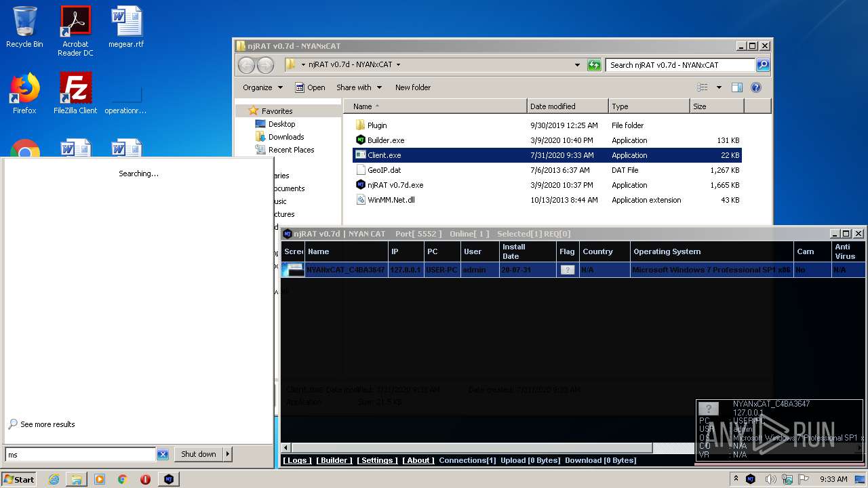This screenshot has height=488, width=868.
Task: Change Explorer view icon
Action: click(703, 87)
